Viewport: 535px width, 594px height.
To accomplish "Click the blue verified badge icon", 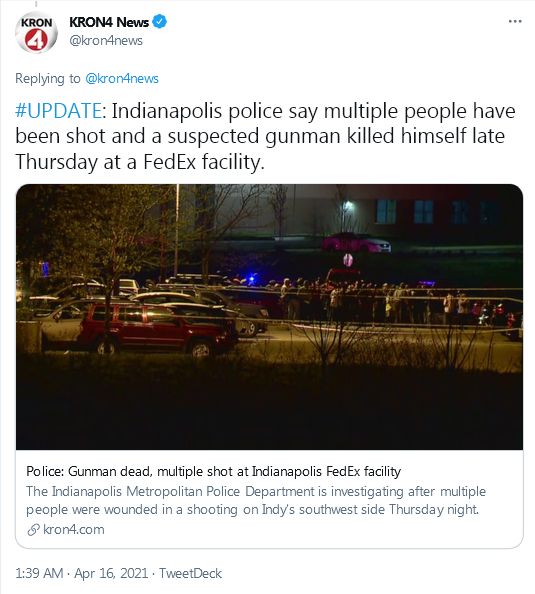I will [x=160, y=22].
